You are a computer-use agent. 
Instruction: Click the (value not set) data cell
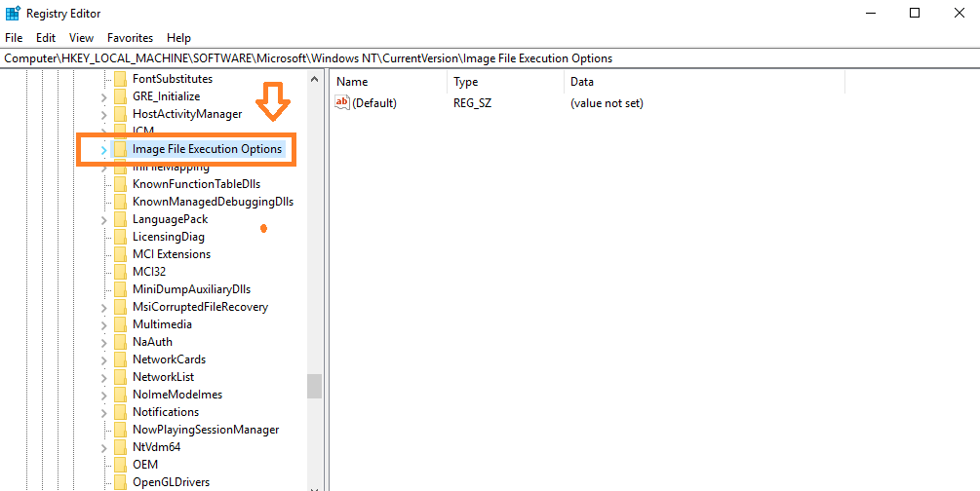[607, 103]
